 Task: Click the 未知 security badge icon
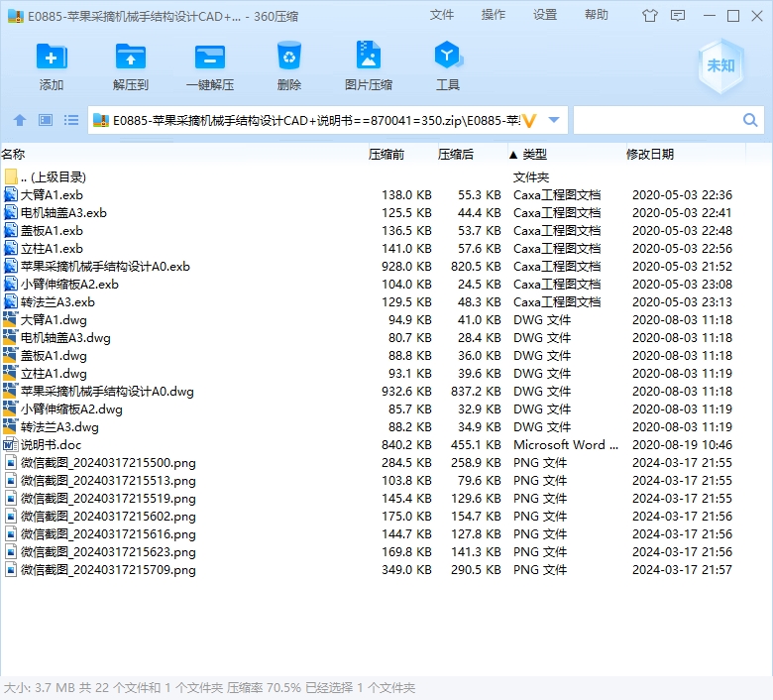pos(720,65)
